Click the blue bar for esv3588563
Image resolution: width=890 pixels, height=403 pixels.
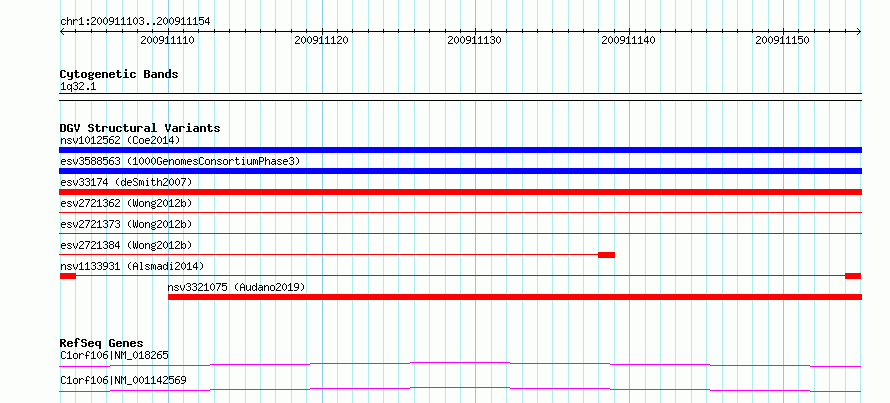pos(460,171)
